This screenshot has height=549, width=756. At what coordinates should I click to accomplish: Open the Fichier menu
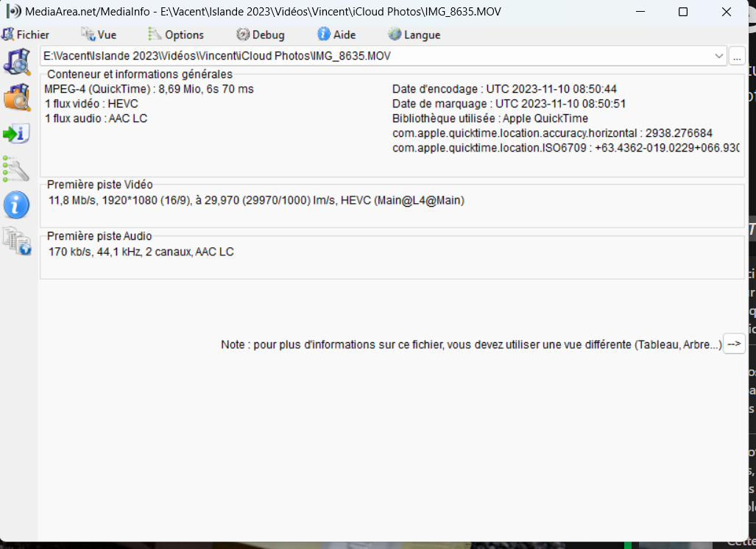click(x=25, y=35)
